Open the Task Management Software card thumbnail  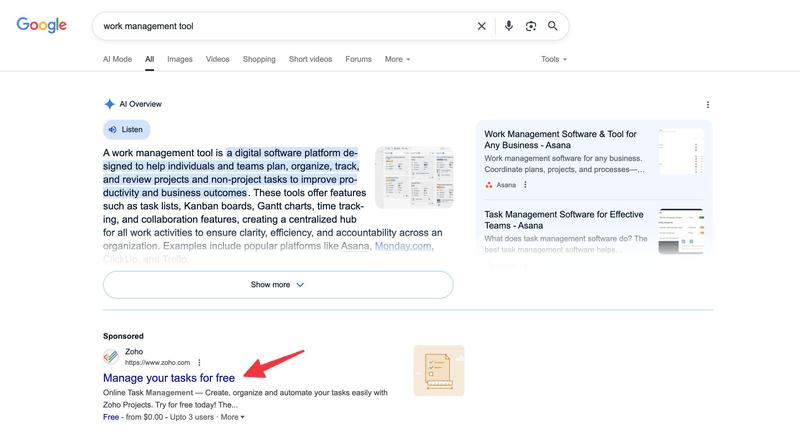681,232
